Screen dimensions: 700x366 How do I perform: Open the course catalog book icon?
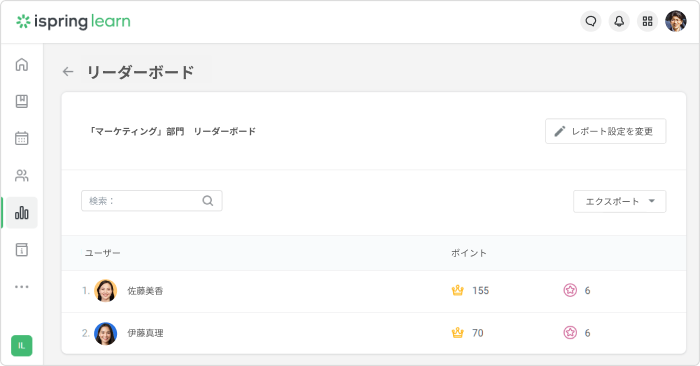click(21, 101)
